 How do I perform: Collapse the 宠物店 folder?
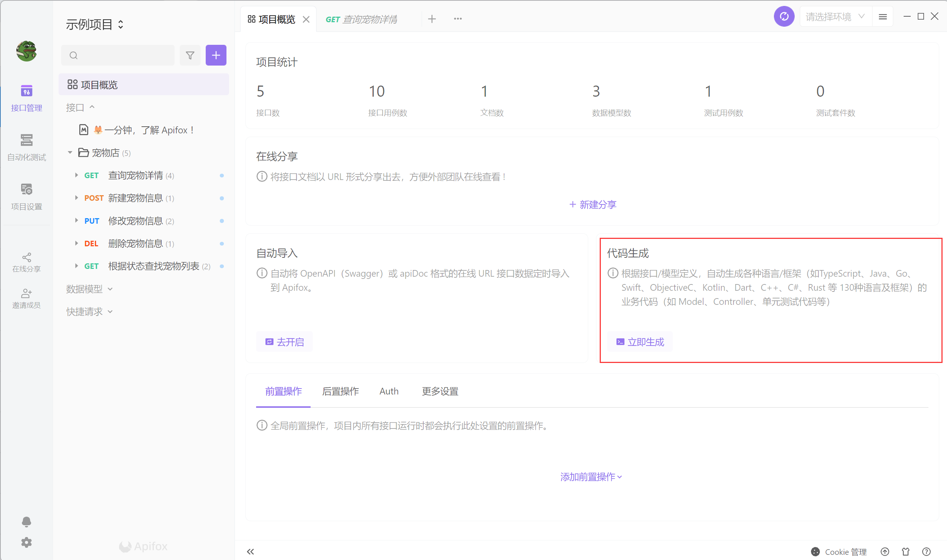(70, 153)
